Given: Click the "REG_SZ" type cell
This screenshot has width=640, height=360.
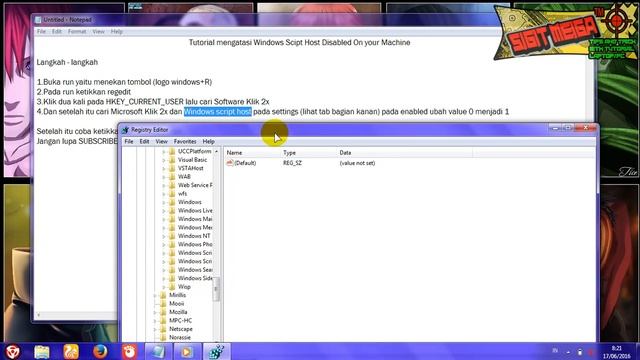Looking at the screenshot, I should pos(292,163).
